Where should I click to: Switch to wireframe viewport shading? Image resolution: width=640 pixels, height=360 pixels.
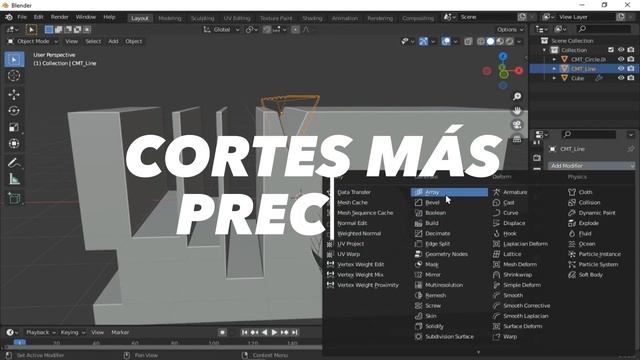tap(481, 41)
